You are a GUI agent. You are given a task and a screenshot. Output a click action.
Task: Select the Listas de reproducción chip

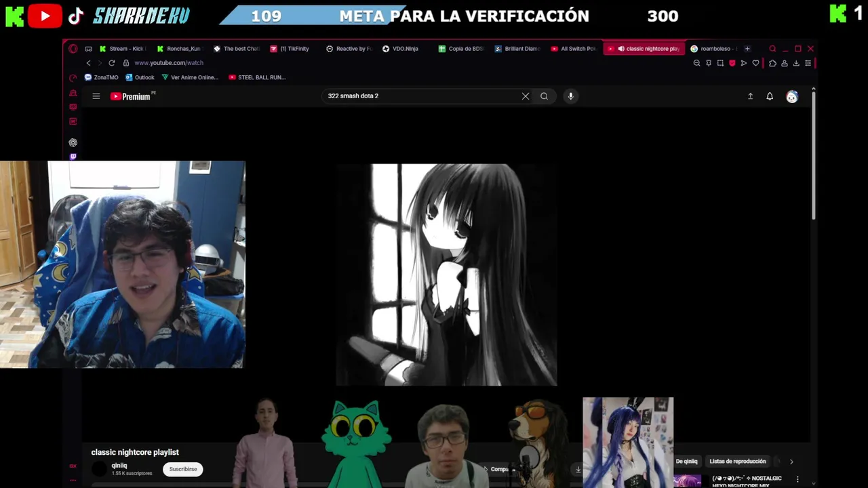[738, 462]
